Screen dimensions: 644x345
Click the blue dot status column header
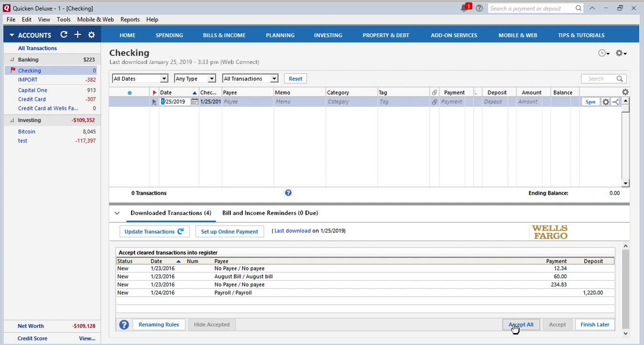pos(129,93)
